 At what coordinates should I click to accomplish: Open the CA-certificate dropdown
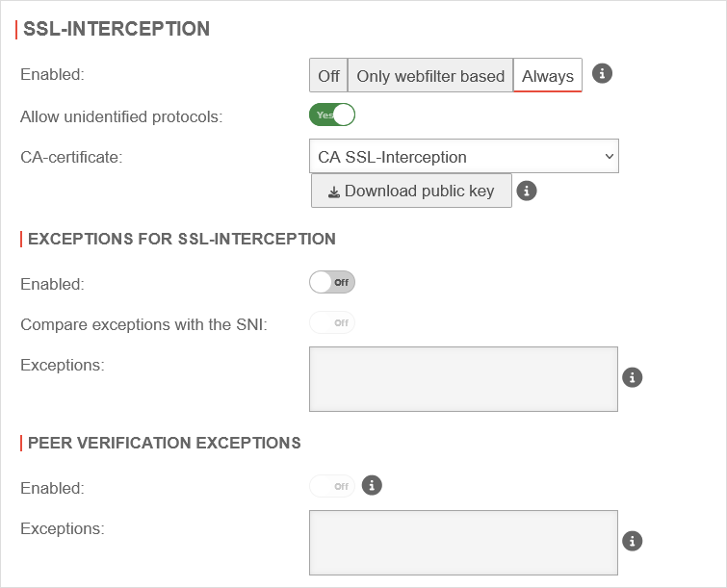coord(463,156)
